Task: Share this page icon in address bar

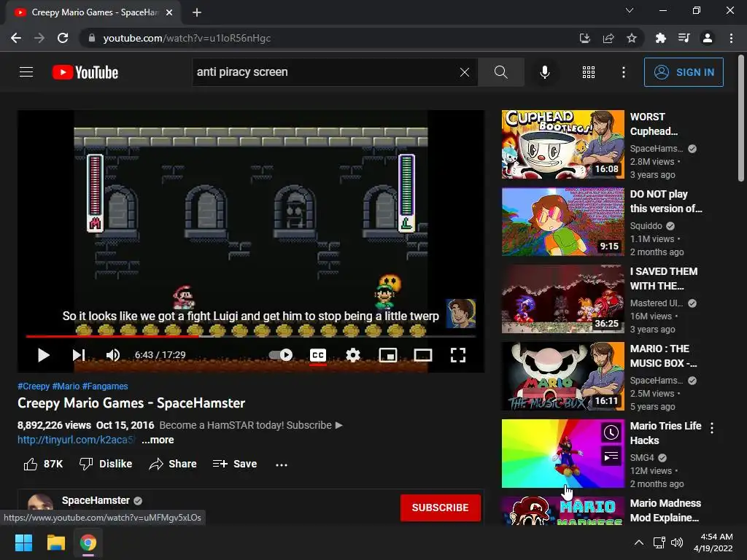Action: [x=608, y=38]
